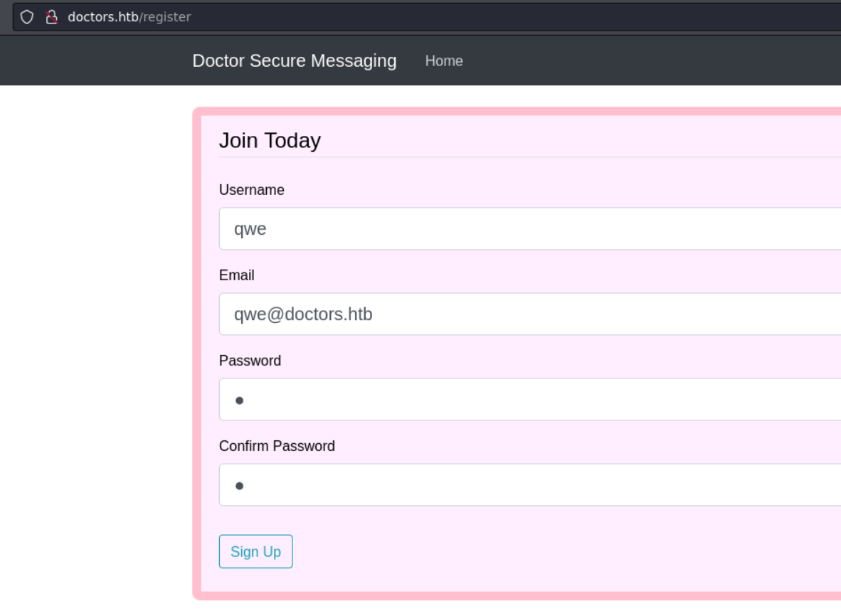Open the insecure connection padlock icon

pos(51,17)
